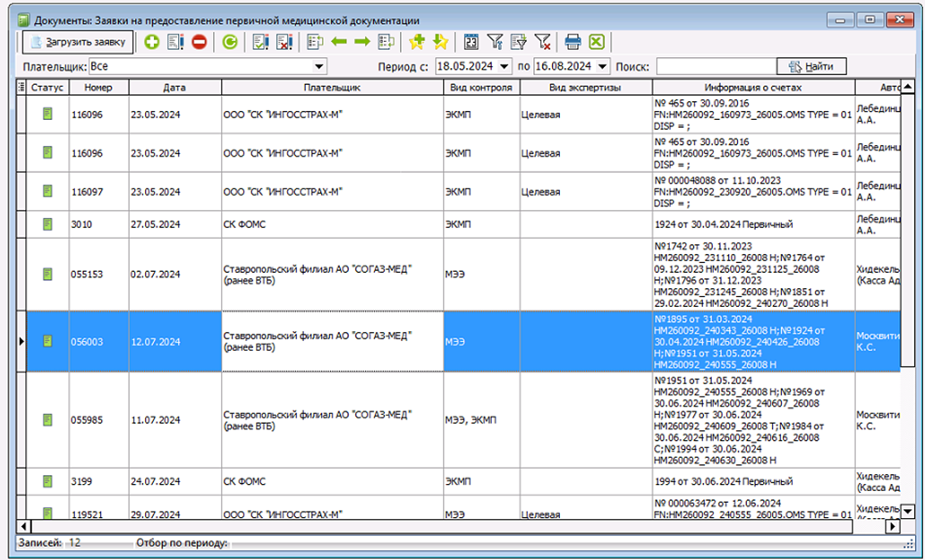Click the Загрузить заявку button
Screen dimensions: 925x560
[78, 42]
